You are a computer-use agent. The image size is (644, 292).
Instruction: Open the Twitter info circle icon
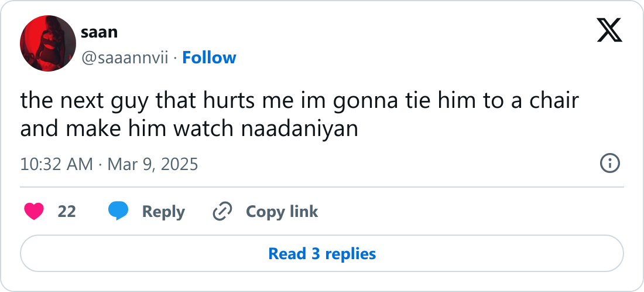[610, 163]
